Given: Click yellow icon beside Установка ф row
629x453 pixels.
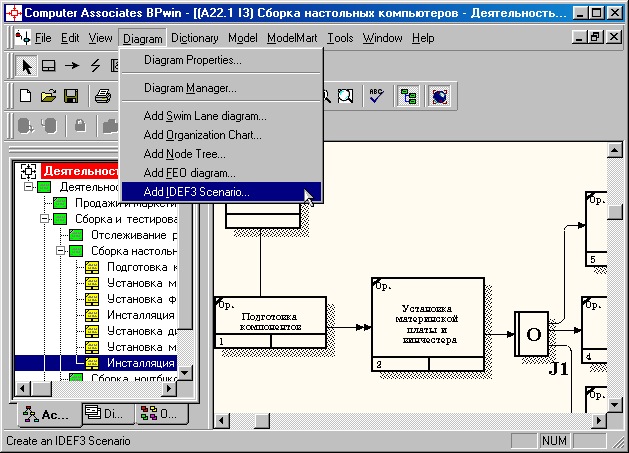Looking at the screenshot, I should coord(92,299).
